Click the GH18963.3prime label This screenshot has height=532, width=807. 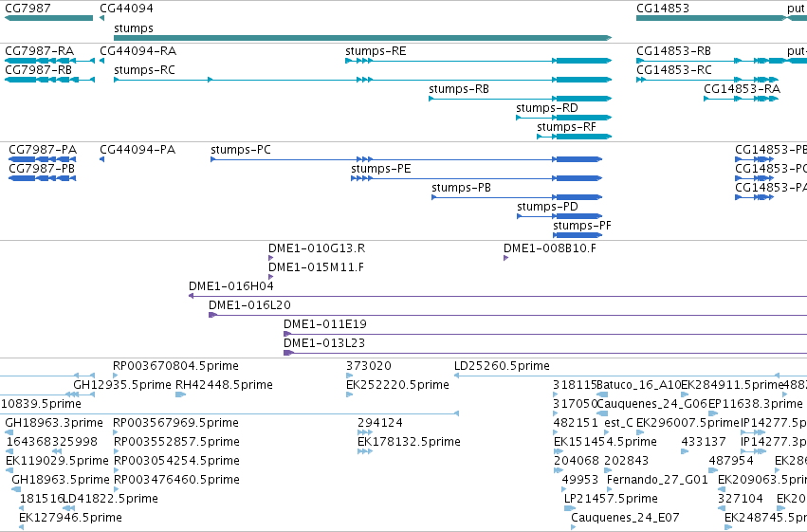coord(54,423)
